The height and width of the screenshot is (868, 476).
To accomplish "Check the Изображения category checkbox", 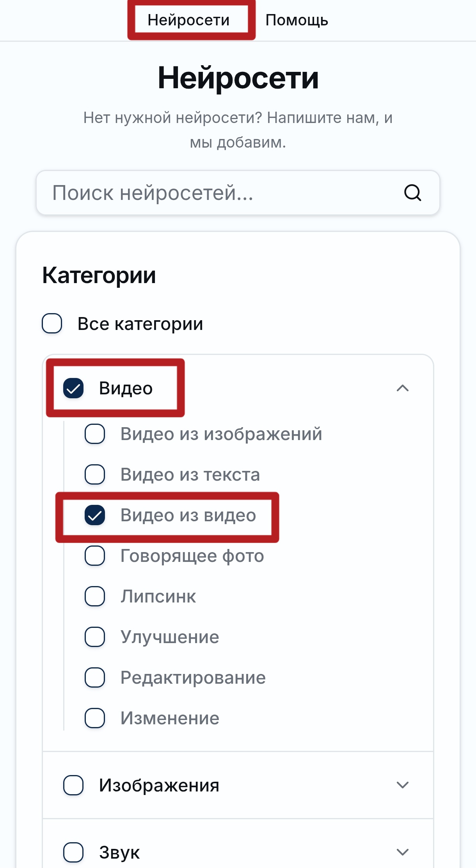I will (73, 785).
